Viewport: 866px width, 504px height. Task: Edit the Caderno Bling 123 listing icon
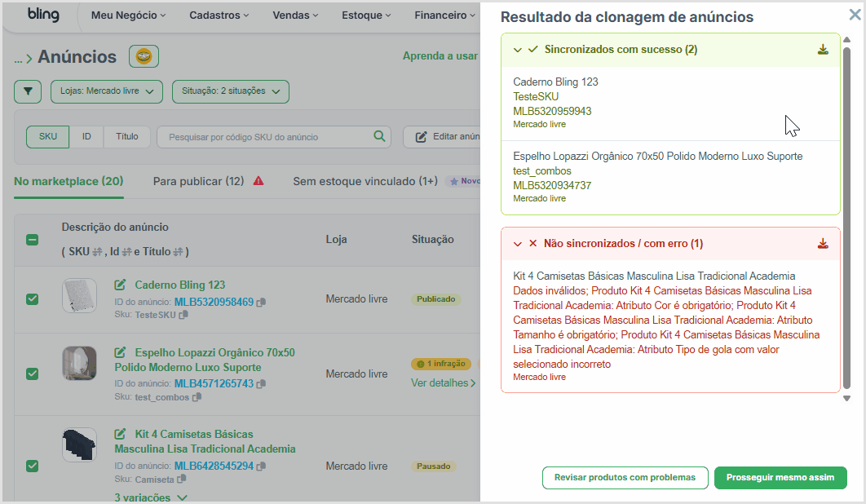pyautogui.click(x=120, y=285)
